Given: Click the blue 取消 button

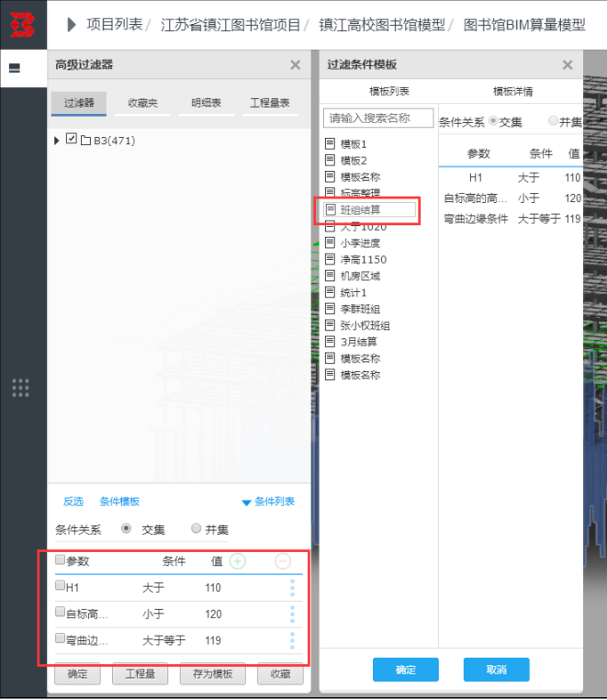Looking at the screenshot, I should point(496,670).
